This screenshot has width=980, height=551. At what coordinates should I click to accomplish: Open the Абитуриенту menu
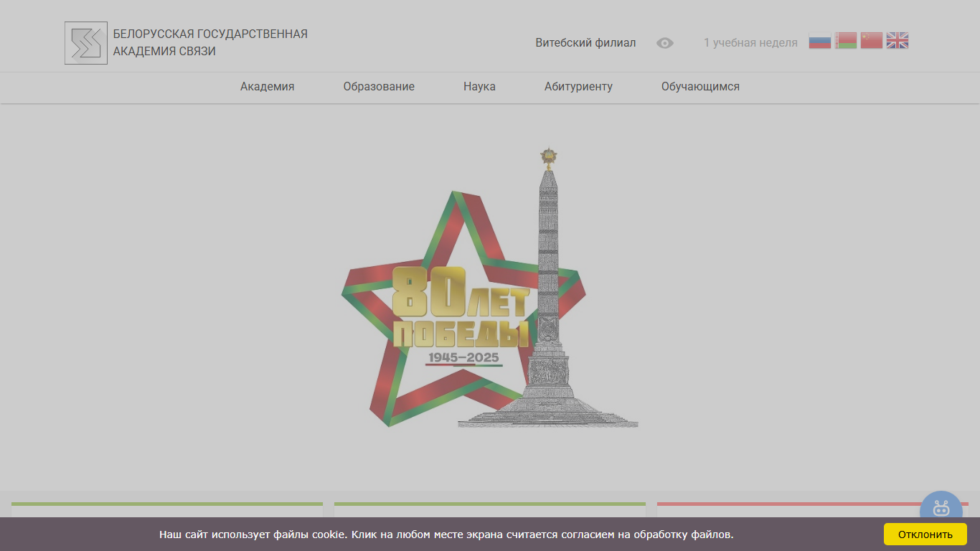578,87
